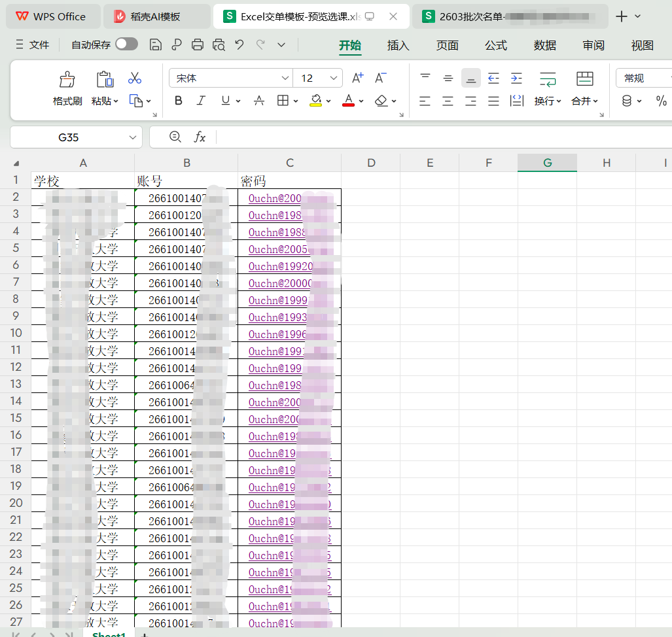Image resolution: width=672 pixels, height=637 pixels.
Task: Toggle italic formatting
Action: [201, 101]
